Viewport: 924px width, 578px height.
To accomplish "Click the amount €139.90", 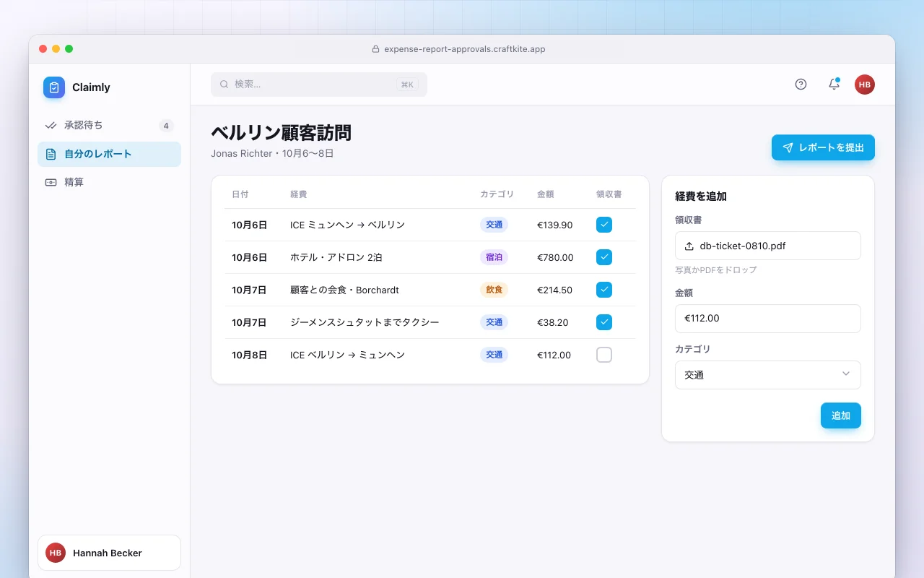I will click(555, 225).
